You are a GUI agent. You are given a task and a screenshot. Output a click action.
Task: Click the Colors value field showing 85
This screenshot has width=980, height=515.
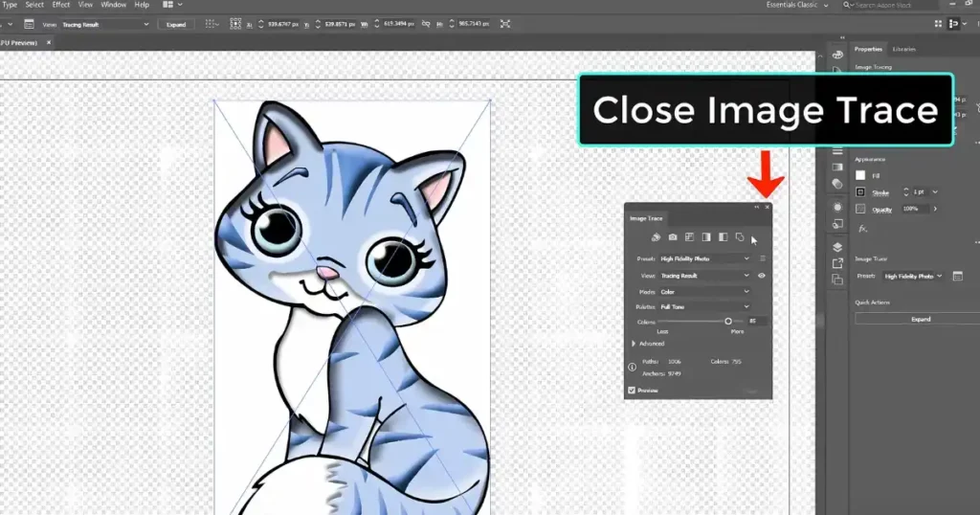coord(757,322)
